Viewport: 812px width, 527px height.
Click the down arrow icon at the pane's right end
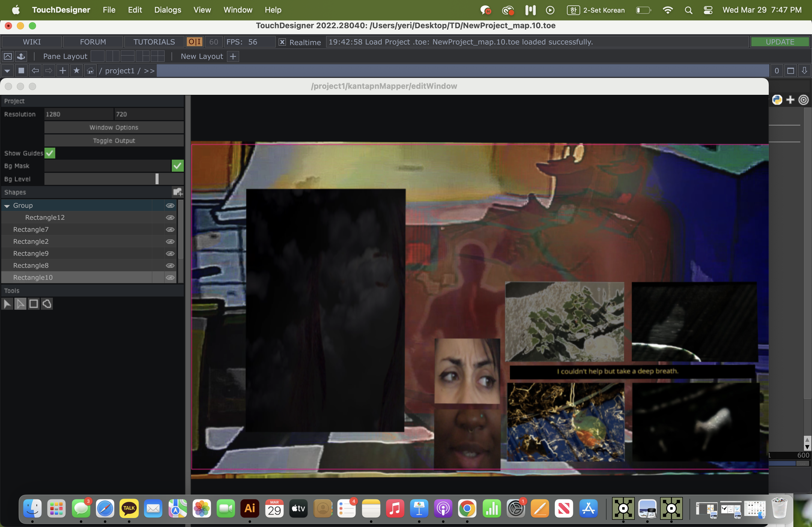(x=804, y=71)
